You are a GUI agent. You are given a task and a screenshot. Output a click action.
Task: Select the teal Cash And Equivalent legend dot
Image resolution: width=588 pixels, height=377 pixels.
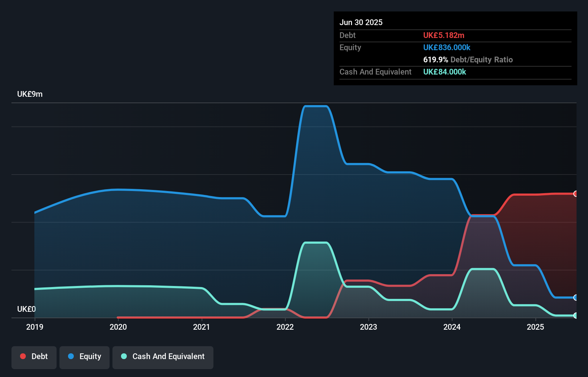124,356
